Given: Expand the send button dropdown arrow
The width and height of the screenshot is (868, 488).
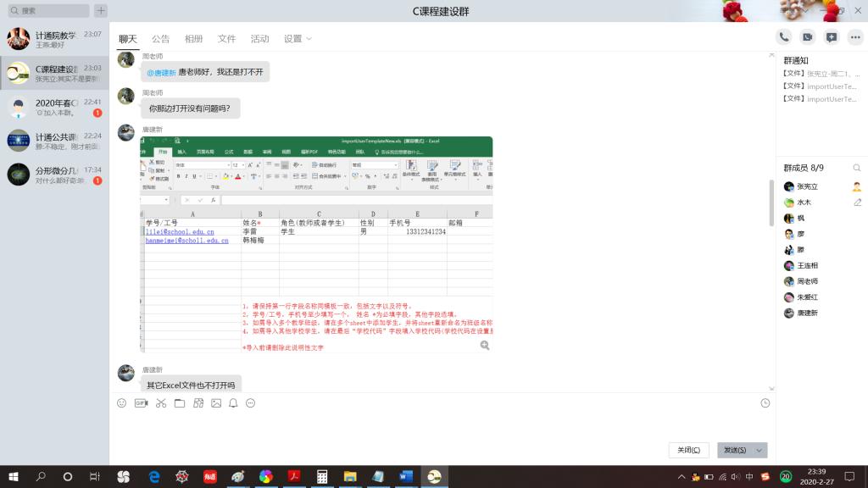Looking at the screenshot, I should (759, 450).
